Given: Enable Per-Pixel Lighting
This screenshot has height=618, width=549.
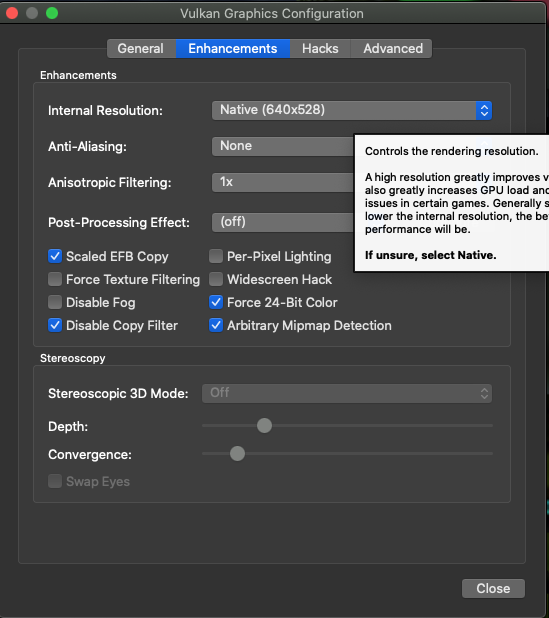Looking at the screenshot, I should pyautogui.click(x=216, y=256).
